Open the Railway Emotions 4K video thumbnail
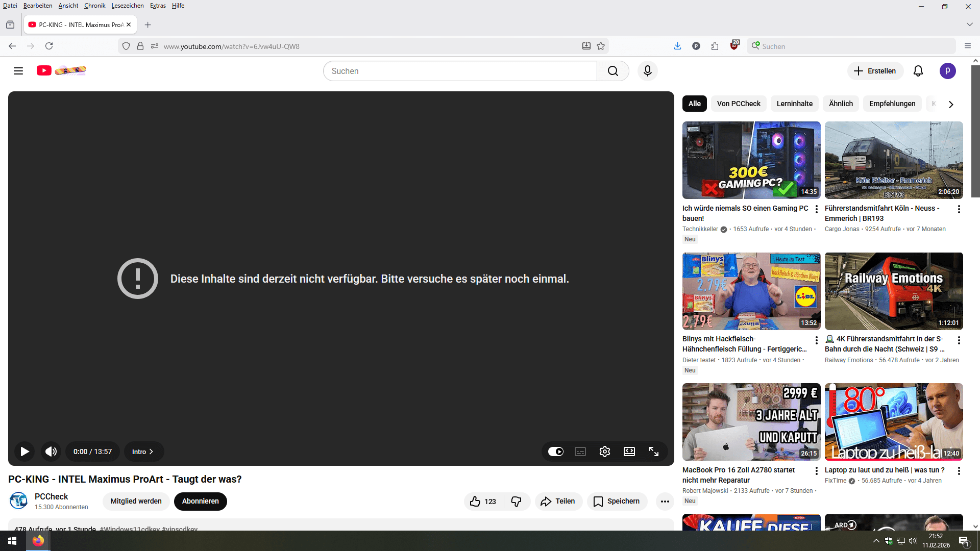The height and width of the screenshot is (551, 980). [893, 291]
